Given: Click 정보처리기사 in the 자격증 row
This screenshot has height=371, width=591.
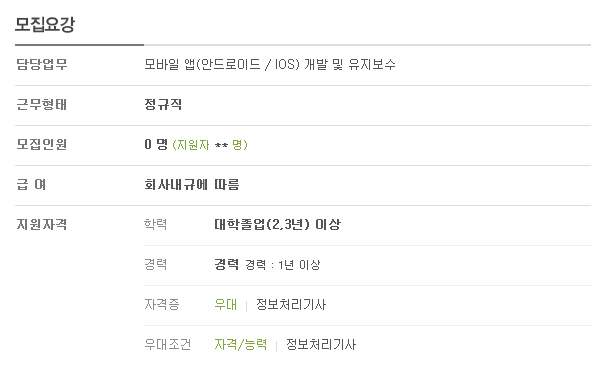Looking at the screenshot, I should [291, 304].
